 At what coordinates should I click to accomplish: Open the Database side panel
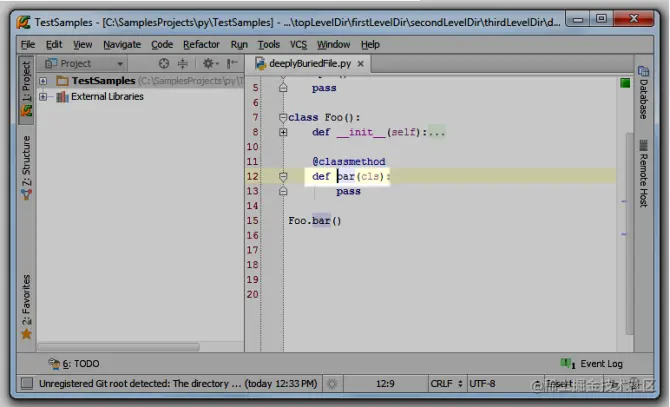click(644, 92)
